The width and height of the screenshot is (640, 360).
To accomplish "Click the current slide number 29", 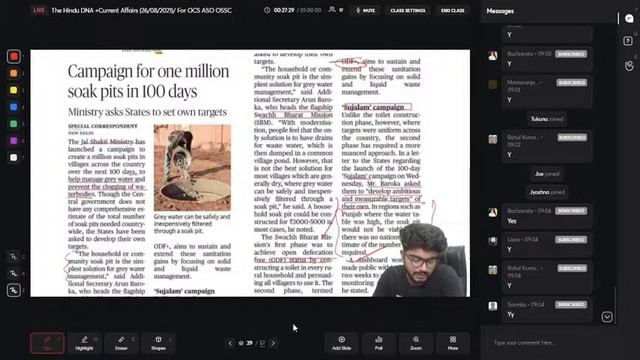I will (x=249, y=343).
